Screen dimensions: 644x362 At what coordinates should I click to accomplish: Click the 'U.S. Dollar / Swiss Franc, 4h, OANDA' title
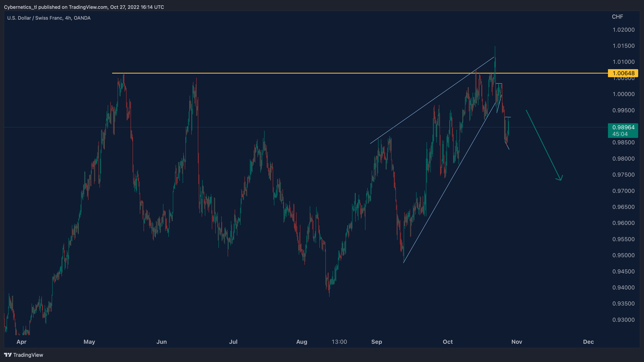click(49, 18)
